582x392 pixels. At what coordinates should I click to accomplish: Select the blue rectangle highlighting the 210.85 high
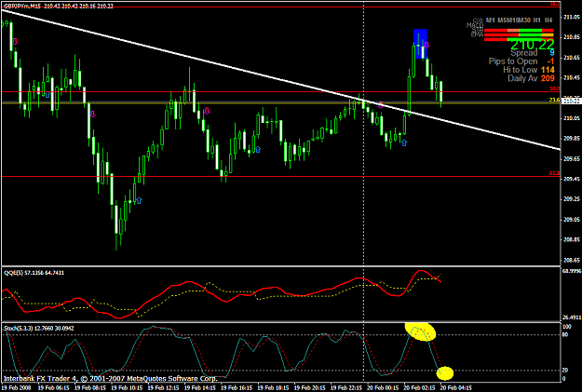coord(420,44)
